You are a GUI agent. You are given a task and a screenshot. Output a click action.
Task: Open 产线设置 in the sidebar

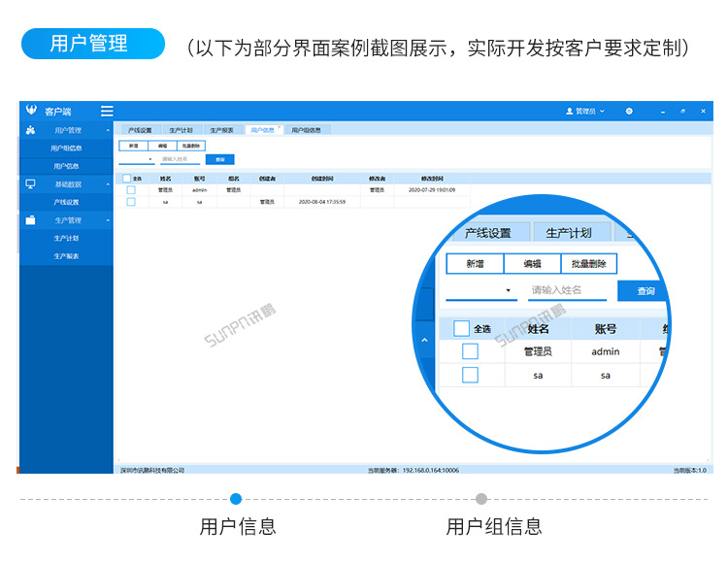[x=66, y=202]
